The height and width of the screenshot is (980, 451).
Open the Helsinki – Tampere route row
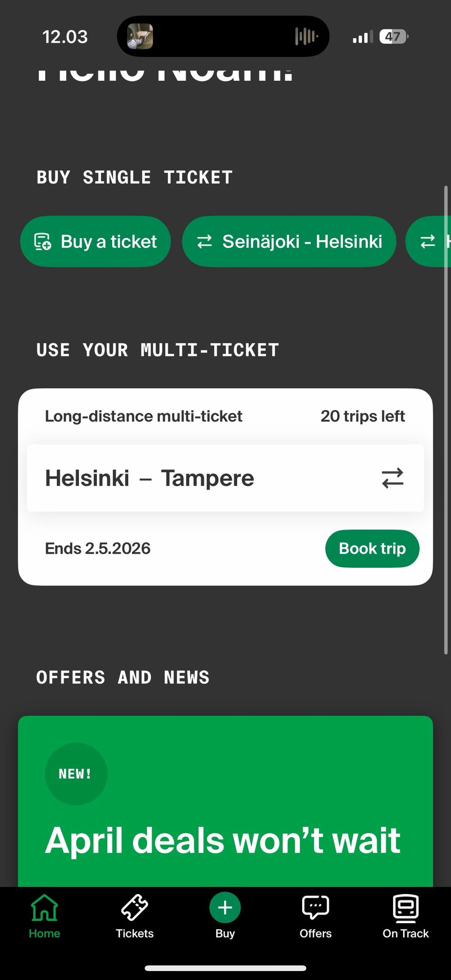188,478
